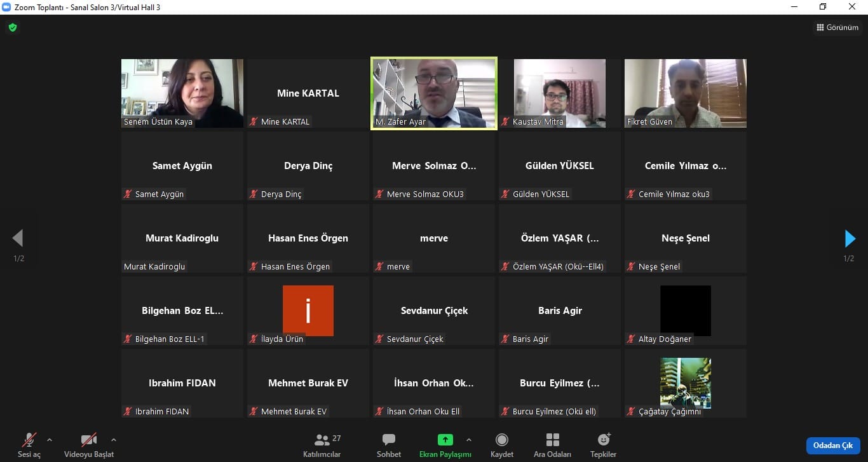Select Fikret Güven video tile
The height and width of the screenshot is (462, 868).
coord(686,93)
